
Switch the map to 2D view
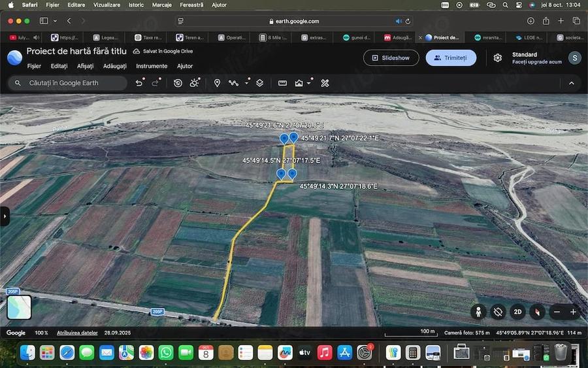(x=518, y=312)
